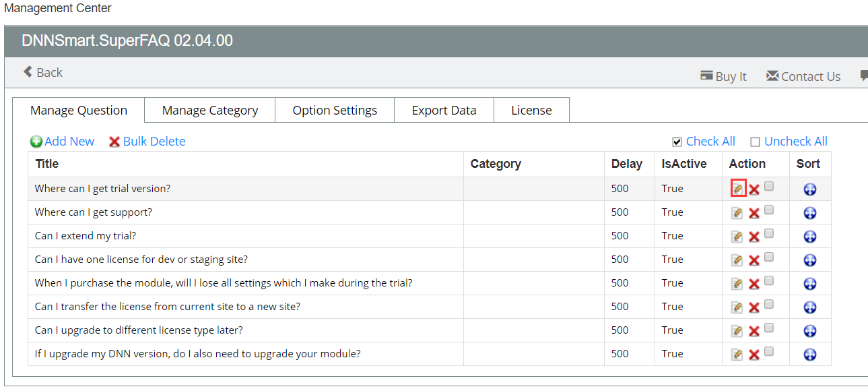Viewport: 868px width, 391px height.
Task: Edit the 'When I purchase the module' question
Action: point(737,284)
